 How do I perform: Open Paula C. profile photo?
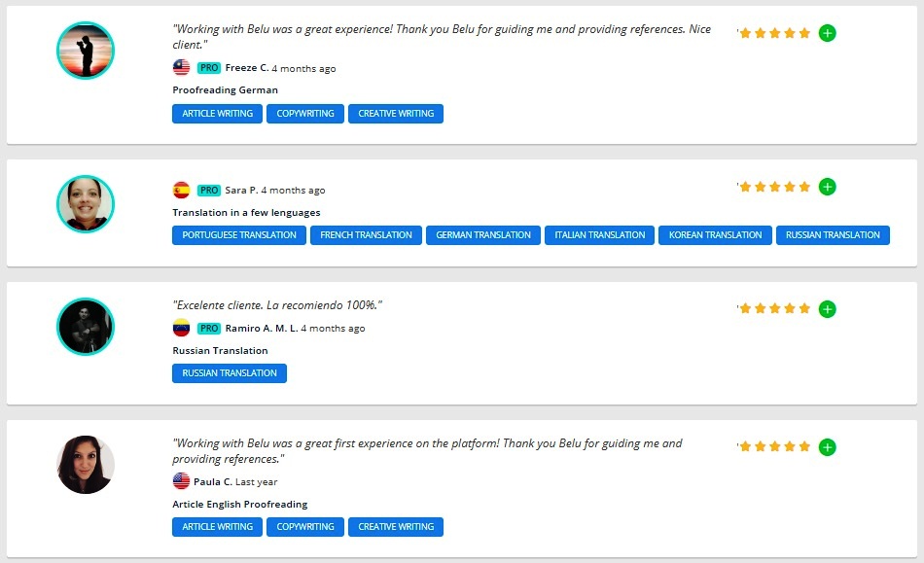pos(86,465)
